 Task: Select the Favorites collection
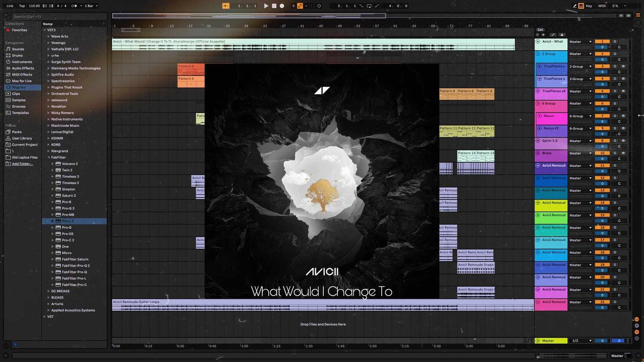[19, 30]
